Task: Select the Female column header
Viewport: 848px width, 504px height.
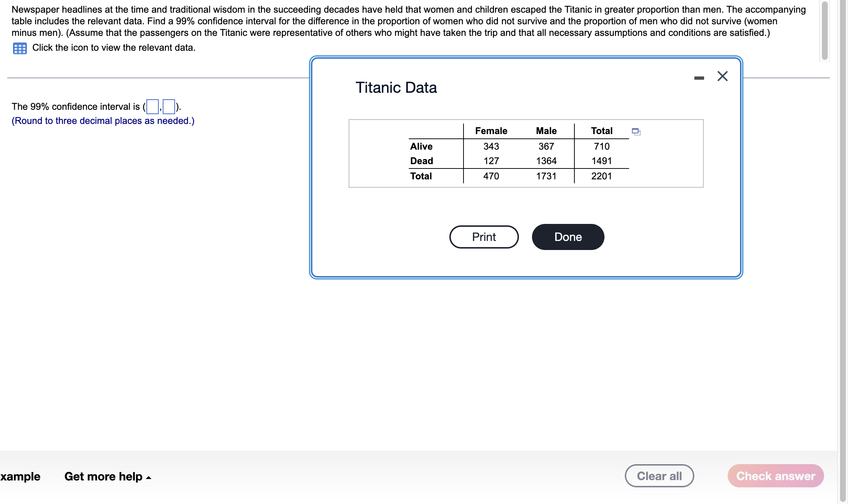Action: coord(491,131)
